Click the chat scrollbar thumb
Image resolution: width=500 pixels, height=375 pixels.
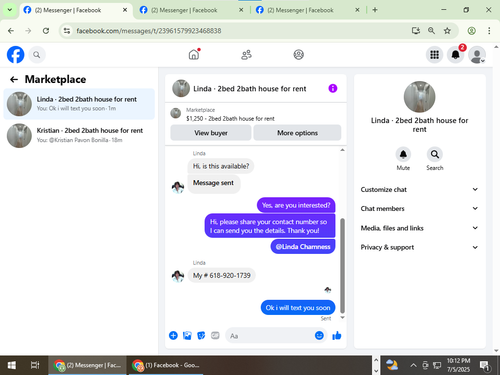342,265
